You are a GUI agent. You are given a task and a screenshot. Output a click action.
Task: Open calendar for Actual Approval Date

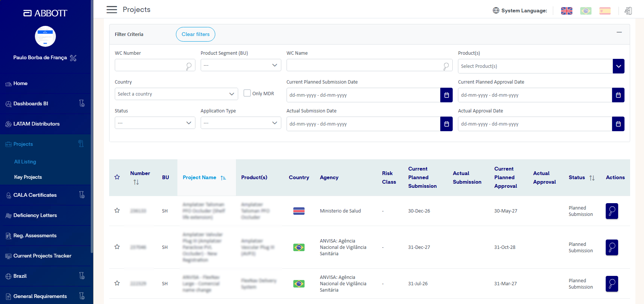(618, 124)
